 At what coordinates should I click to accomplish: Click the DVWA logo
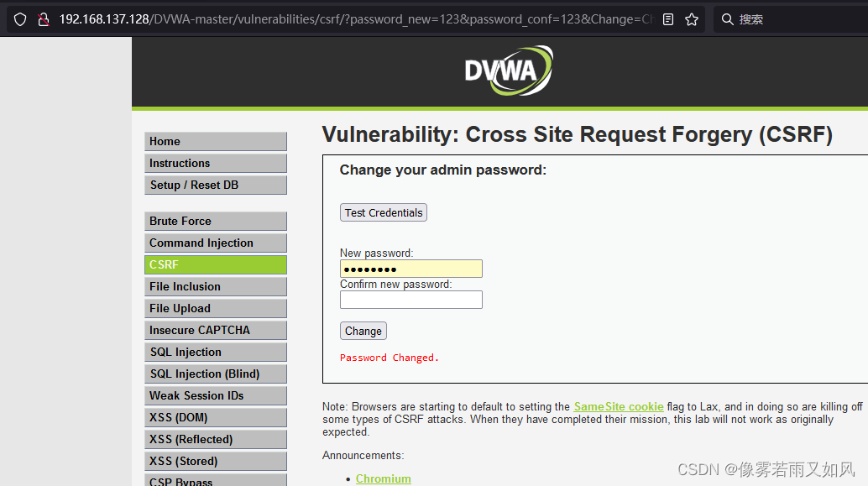pyautogui.click(x=508, y=71)
